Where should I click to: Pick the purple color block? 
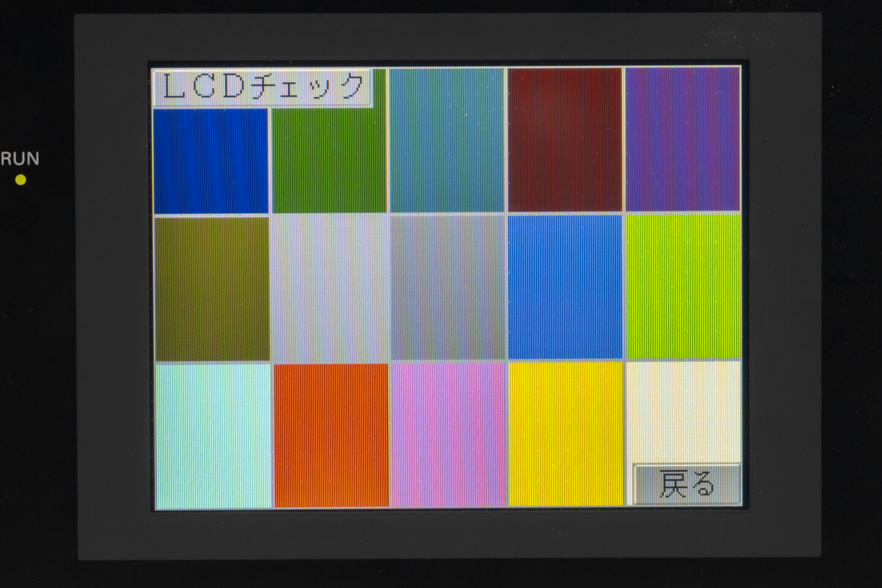click(682, 140)
